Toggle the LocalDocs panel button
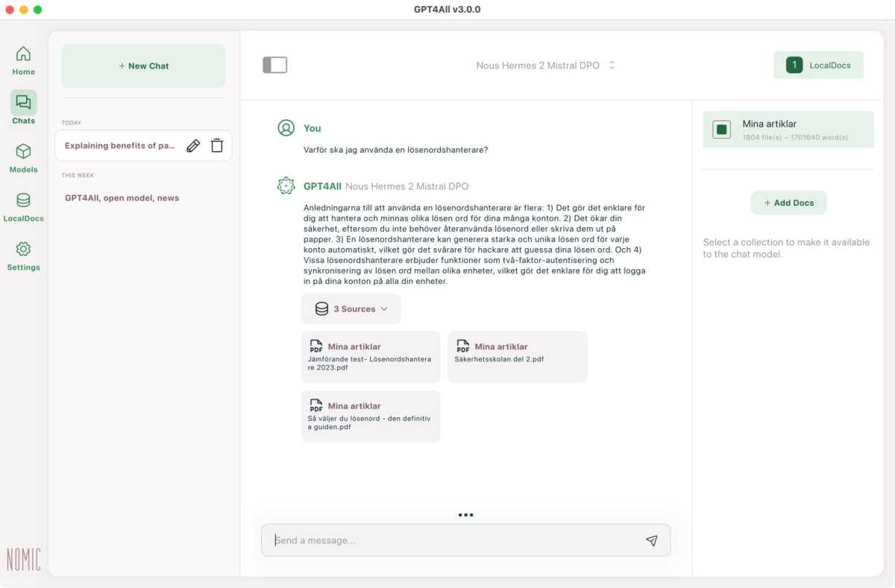895x588 pixels. (818, 66)
